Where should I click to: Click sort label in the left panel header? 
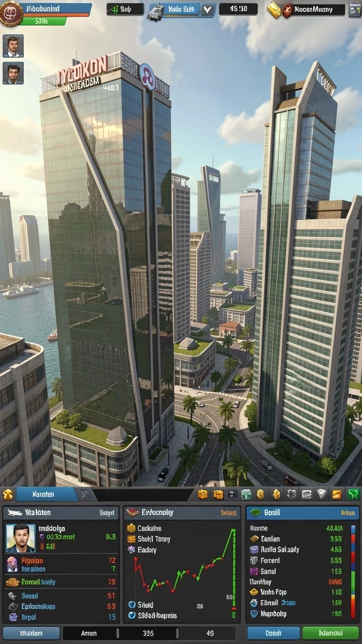(x=106, y=513)
